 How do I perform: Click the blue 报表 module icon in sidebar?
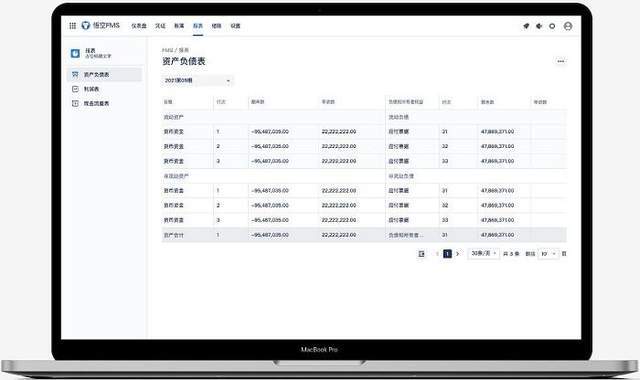[76, 53]
